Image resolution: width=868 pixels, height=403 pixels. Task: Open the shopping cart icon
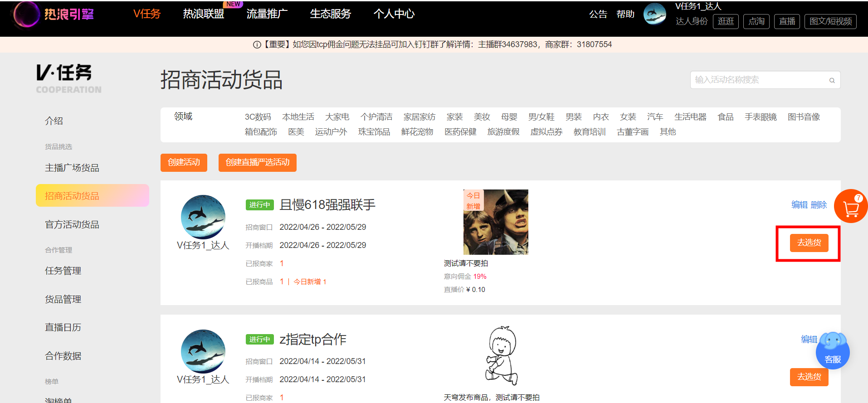tap(851, 206)
